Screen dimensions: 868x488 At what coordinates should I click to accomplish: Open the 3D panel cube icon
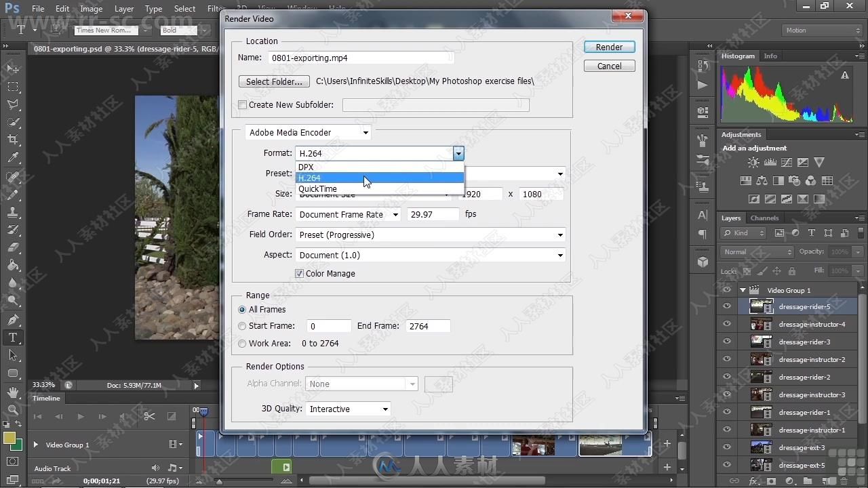703,262
